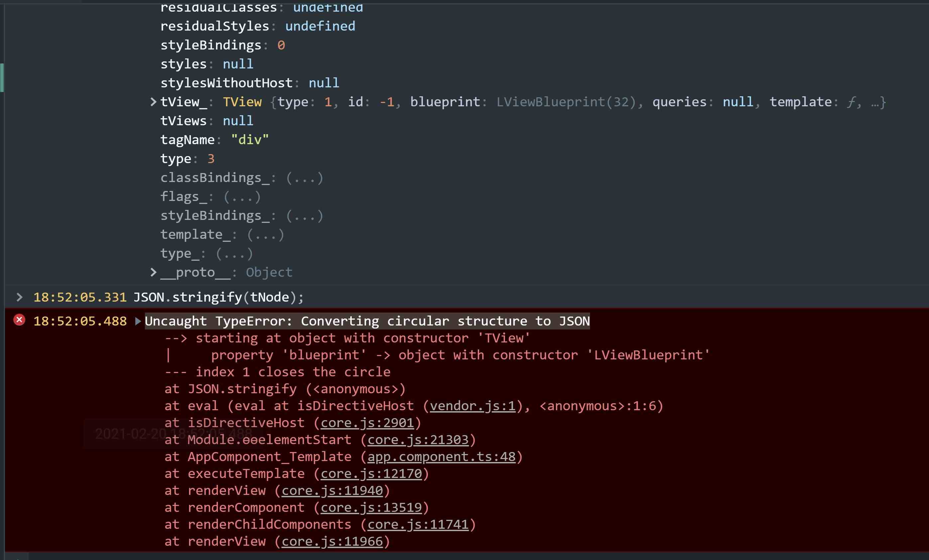Screen dimensions: 929x560
Task: Click the tagName "div" value
Action: (x=250, y=140)
